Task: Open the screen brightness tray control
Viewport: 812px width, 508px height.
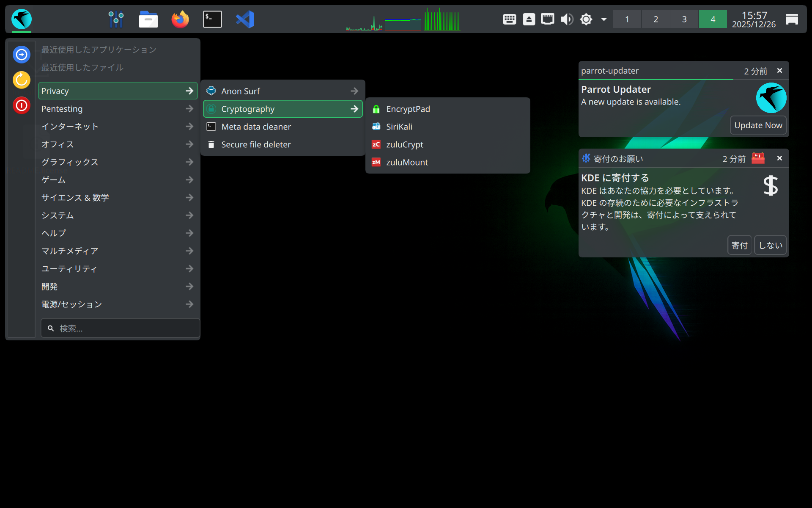Action: click(x=586, y=19)
